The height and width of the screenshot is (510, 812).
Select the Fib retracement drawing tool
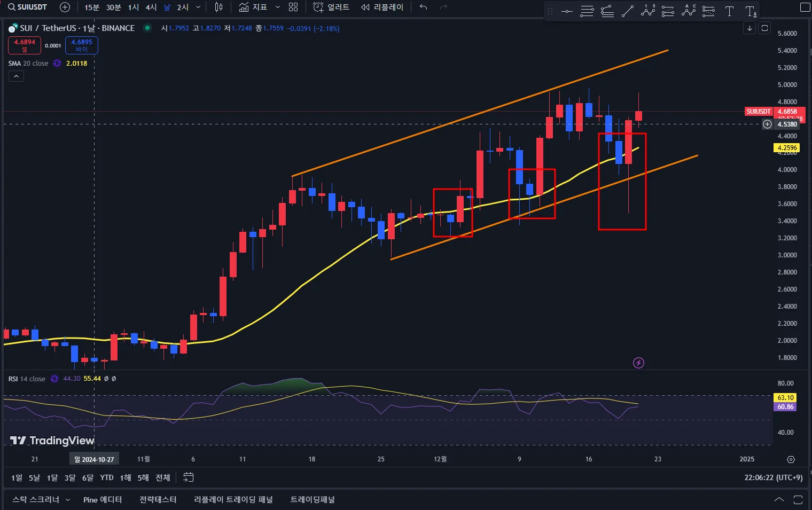tap(587, 11)
